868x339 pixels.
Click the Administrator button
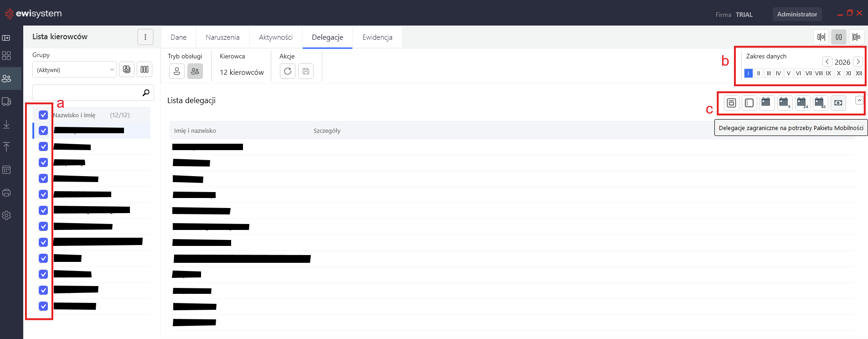click(797, 14)
